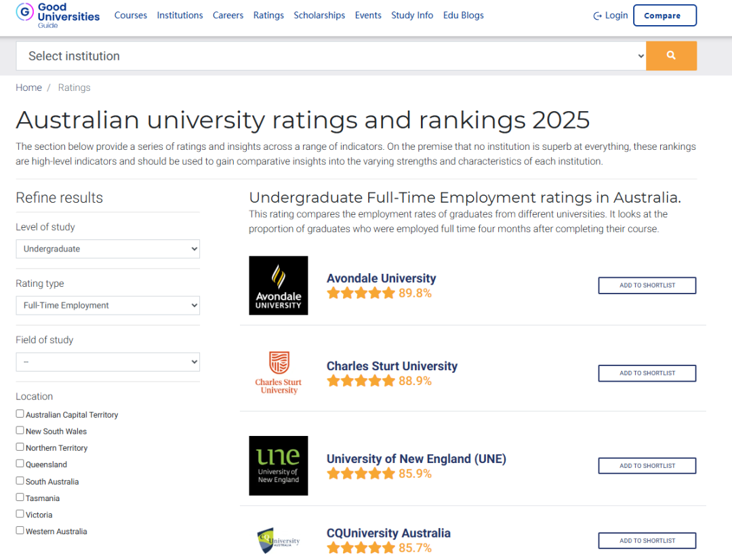
Task: Add University of New England to shortlist
Action: (647, 466)
